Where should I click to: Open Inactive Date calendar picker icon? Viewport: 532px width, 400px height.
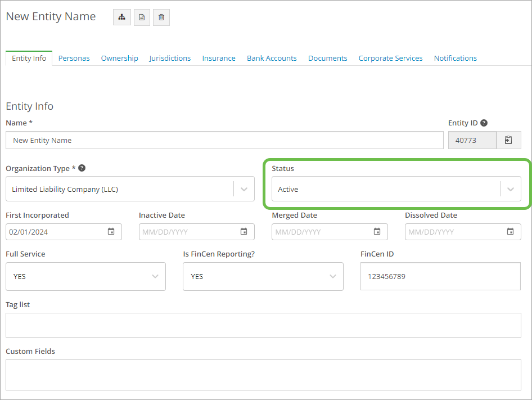pos(244,232)
